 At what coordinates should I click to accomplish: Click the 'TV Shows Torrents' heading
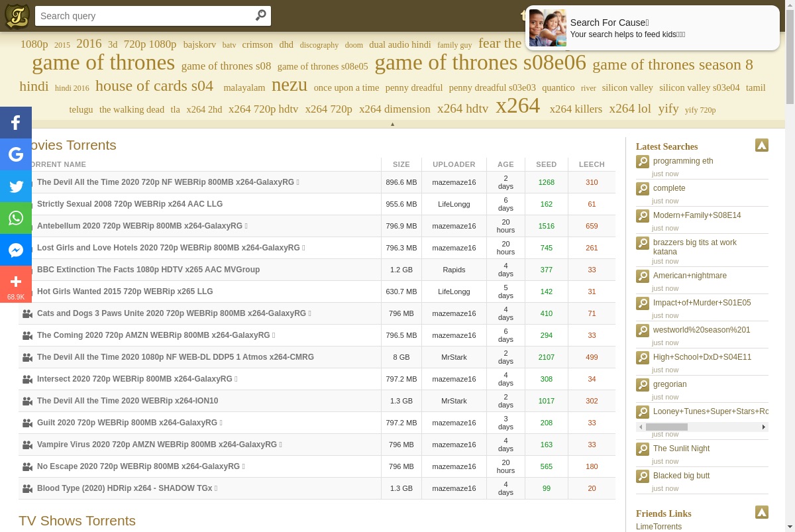coord(77,521)
